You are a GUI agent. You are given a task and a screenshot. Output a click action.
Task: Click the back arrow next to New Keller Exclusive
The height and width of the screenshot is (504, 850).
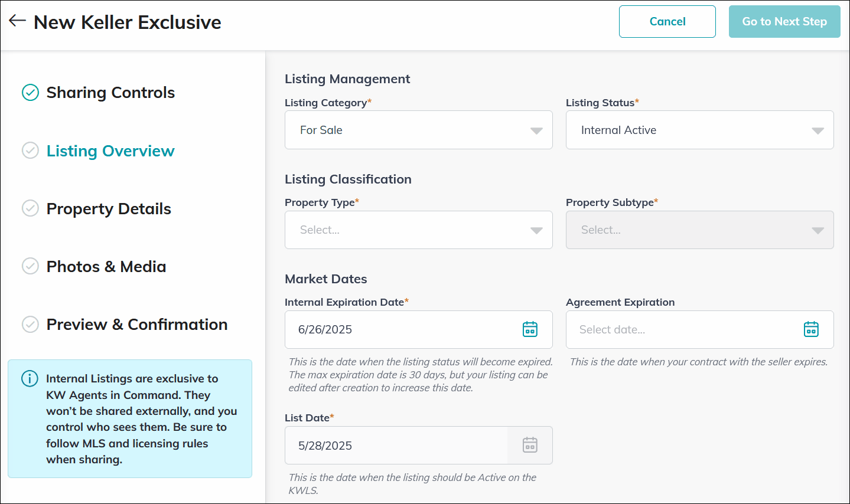tap(17, 21)
